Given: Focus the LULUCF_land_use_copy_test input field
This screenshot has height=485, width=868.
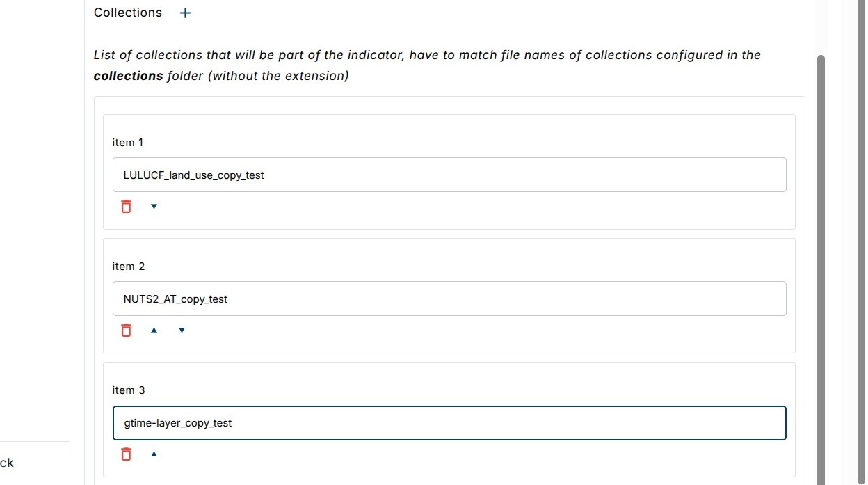Looking at the screenshot, I should point(449,175).
